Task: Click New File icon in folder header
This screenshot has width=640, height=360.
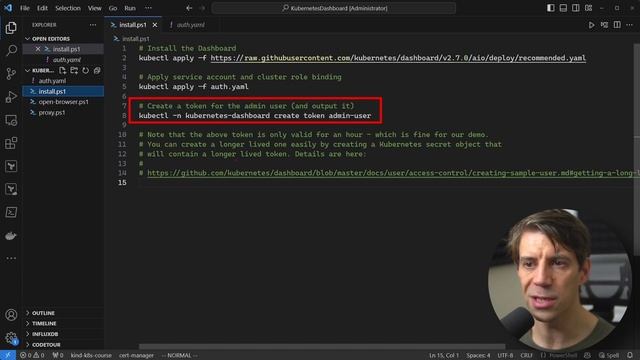Action: coord(62,70)
